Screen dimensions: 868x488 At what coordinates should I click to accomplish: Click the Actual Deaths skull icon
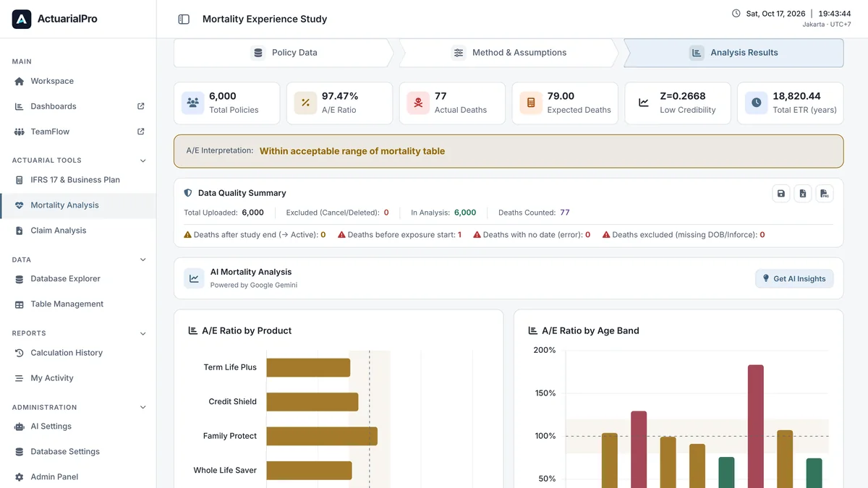(418, 103)
